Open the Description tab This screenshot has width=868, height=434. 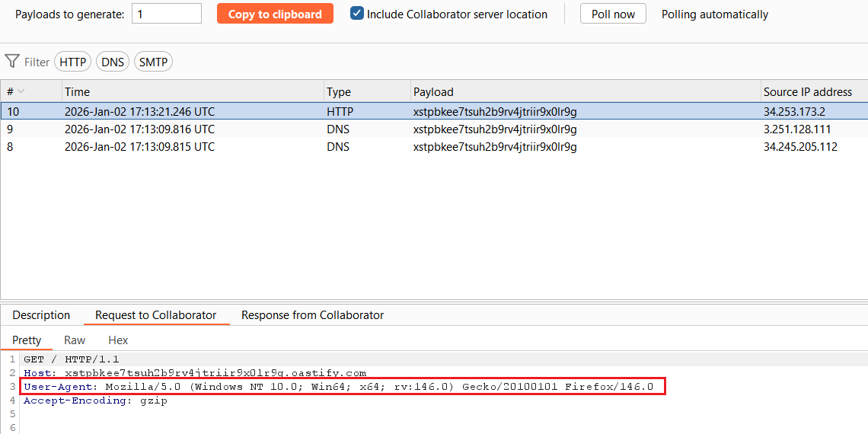tap(42, 315)
